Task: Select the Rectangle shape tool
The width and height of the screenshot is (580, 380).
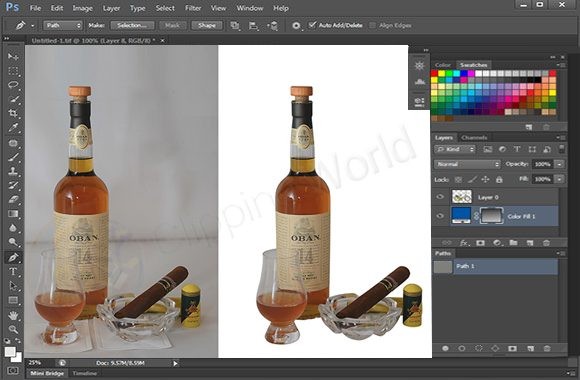Action: [13, 300]
